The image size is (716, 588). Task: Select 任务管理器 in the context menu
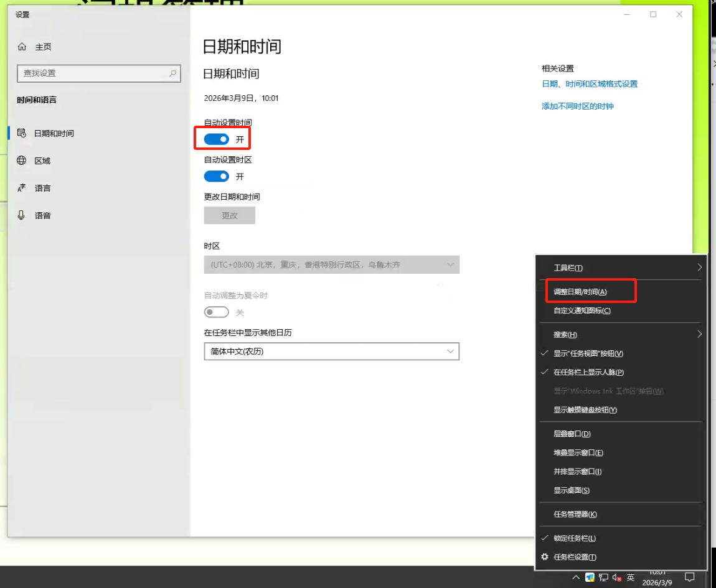coord(575,515)
